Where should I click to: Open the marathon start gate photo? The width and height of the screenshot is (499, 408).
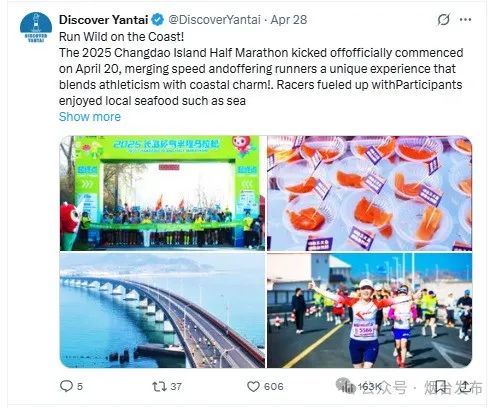162,193
